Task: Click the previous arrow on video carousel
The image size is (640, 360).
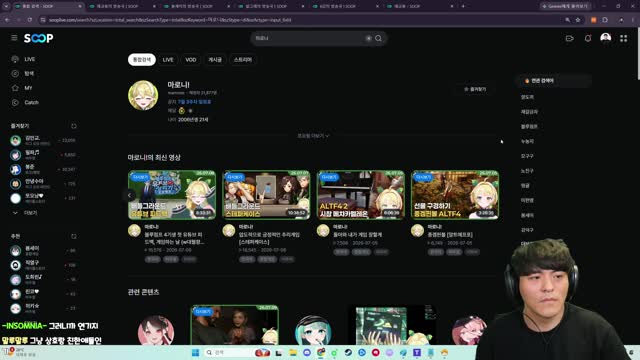Action: [x=129, y=195]
